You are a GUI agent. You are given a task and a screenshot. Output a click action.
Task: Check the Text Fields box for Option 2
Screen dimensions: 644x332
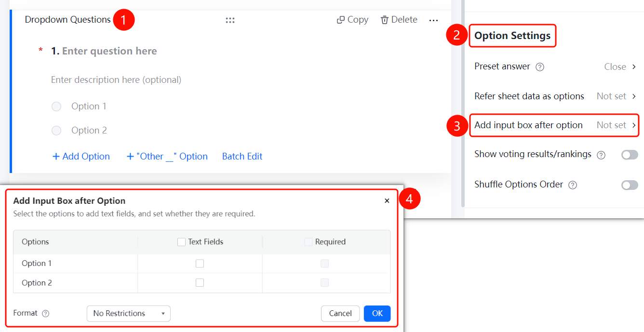coord(200,283)
